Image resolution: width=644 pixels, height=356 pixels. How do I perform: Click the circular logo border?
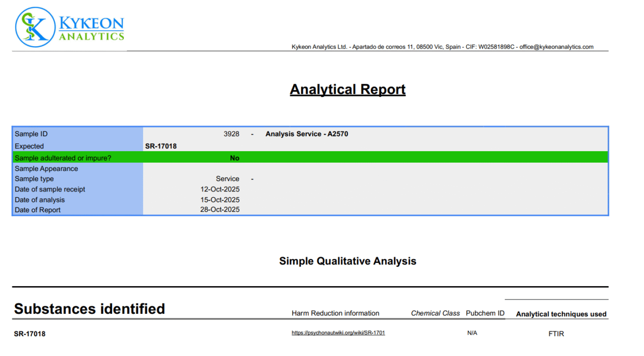[15, 27]
